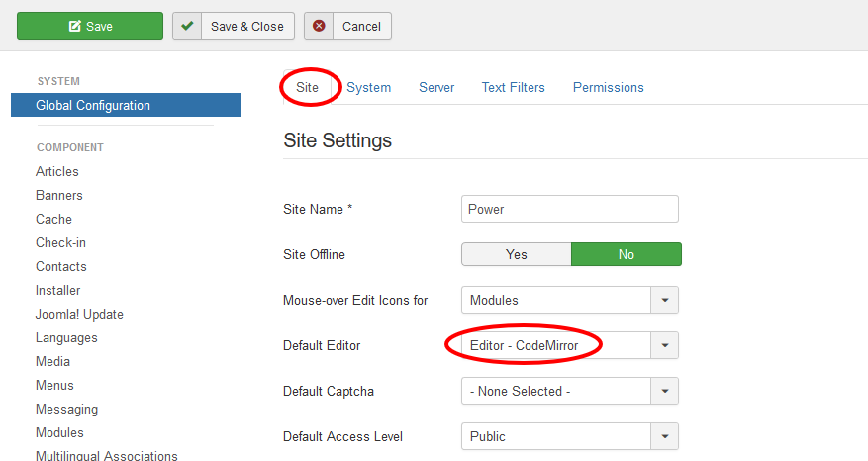Click the checkmark icon on Save & Close
The width and height of the screenshot is (868, 461).
click(187, 26)
